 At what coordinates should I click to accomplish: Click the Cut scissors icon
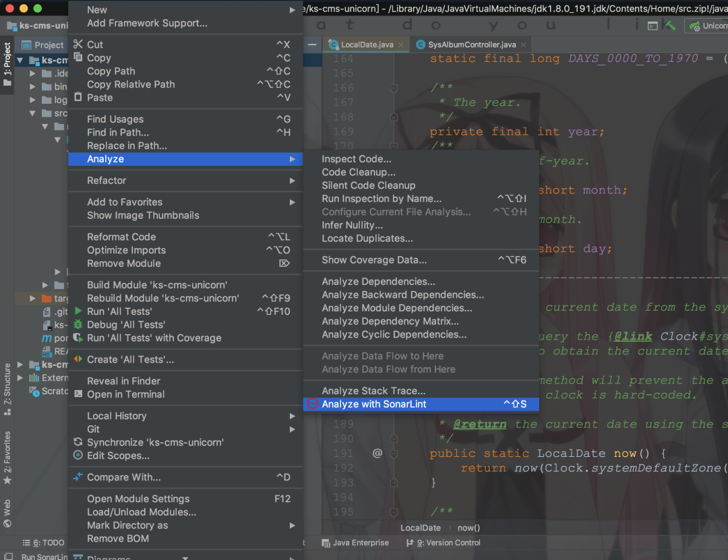pyautogui.click(x=78, y=44)
